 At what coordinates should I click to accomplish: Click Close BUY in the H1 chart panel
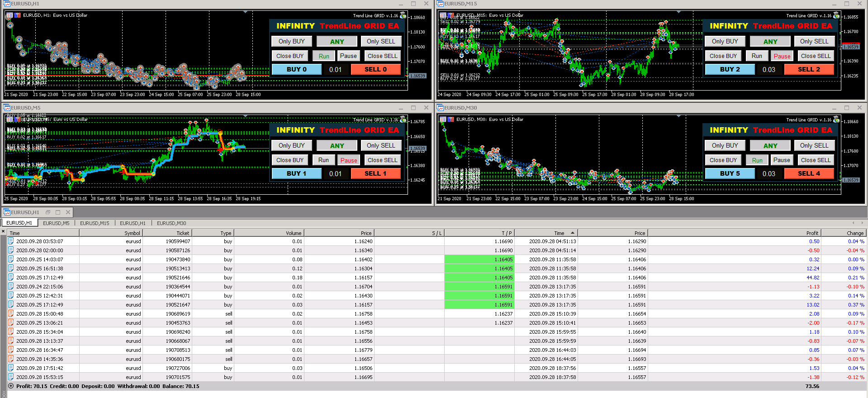(290, 56)
